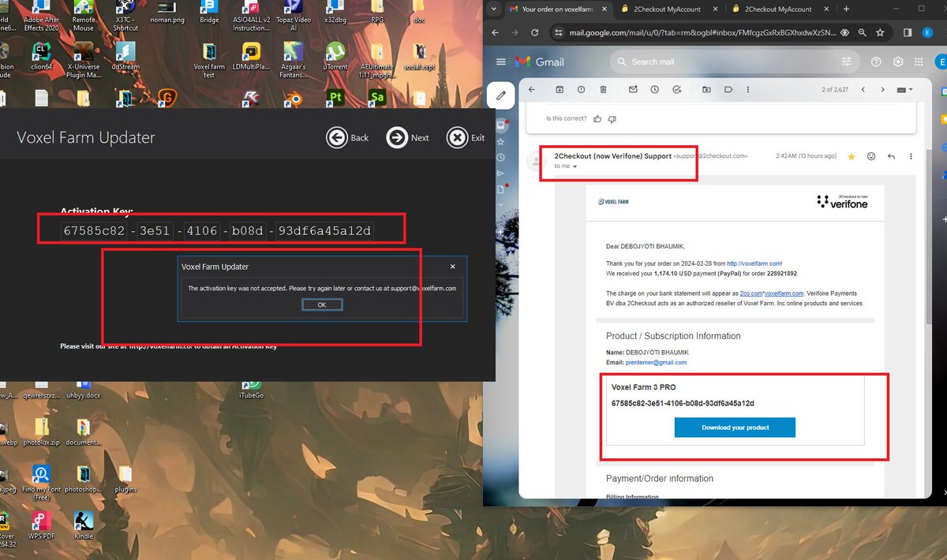Open Chrome tab search dropdown

493,9
